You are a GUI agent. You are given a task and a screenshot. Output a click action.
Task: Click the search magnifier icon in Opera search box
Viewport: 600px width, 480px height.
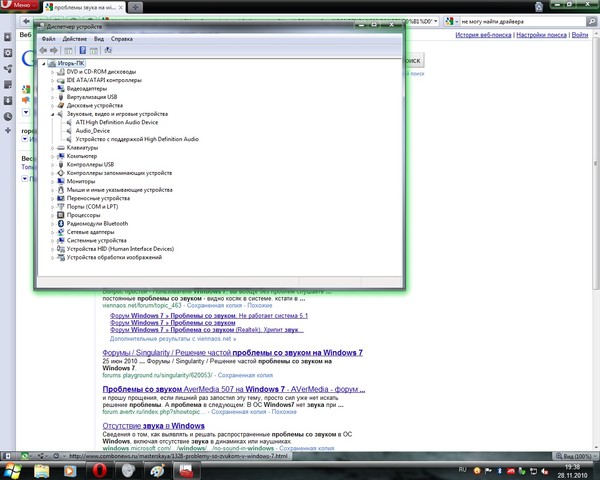point(591,21)
